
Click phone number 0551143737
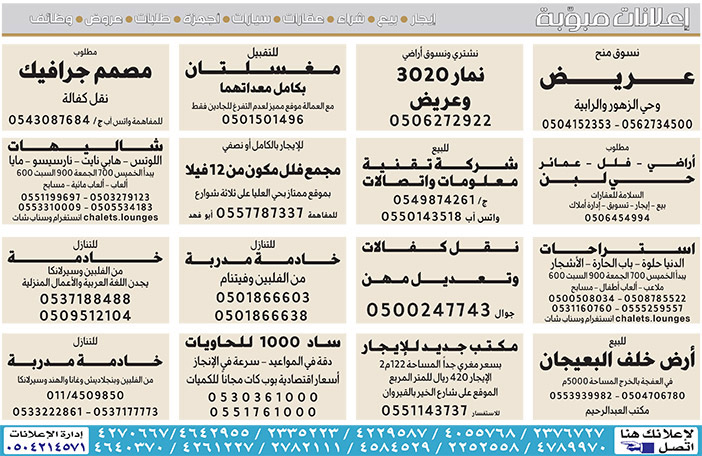click(424, 410)
